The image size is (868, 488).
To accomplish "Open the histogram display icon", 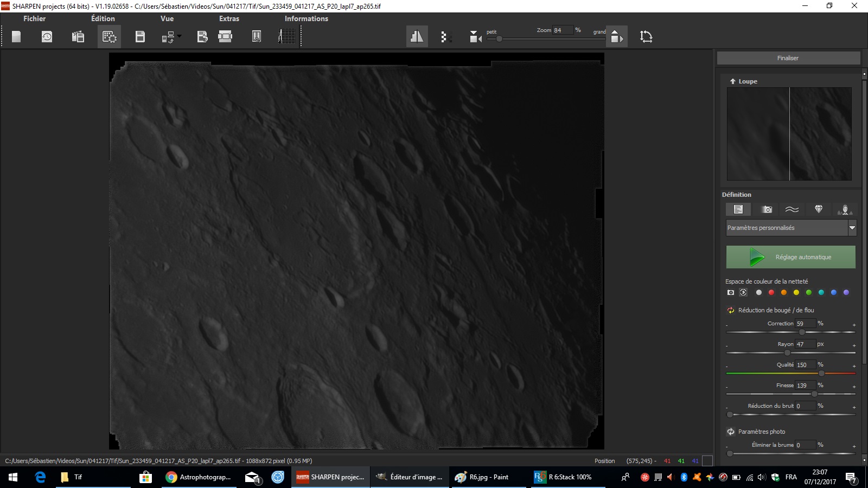I will click(x=286, y=36).
